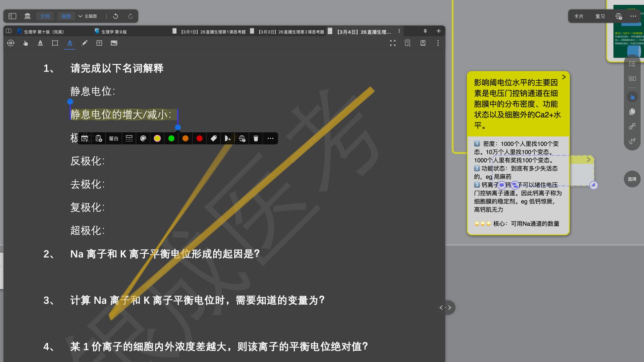Image resolution: width=644 pixels, height=362 pixels.
Task: Click the tag icon in highlight popup
Action: coord(214,138)
